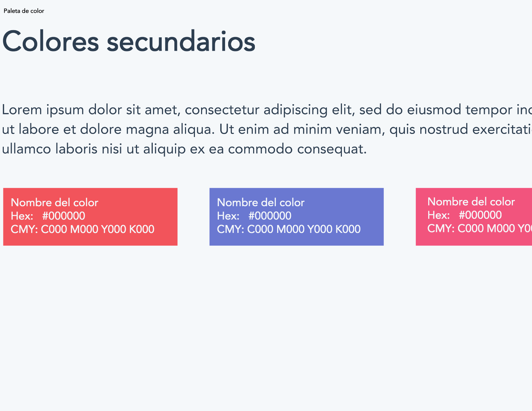Select 'Nombre del color' in red swatch
This screenshot has width=532, height=411.
click(x=54, y=202)
